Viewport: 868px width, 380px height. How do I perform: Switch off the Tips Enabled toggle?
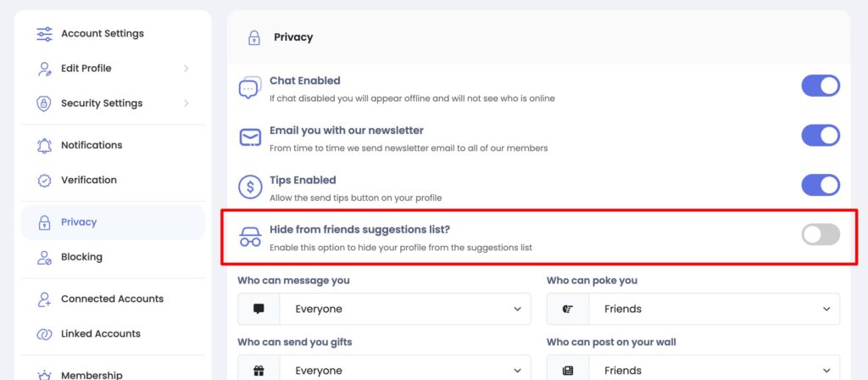click(x=821, y=186)
